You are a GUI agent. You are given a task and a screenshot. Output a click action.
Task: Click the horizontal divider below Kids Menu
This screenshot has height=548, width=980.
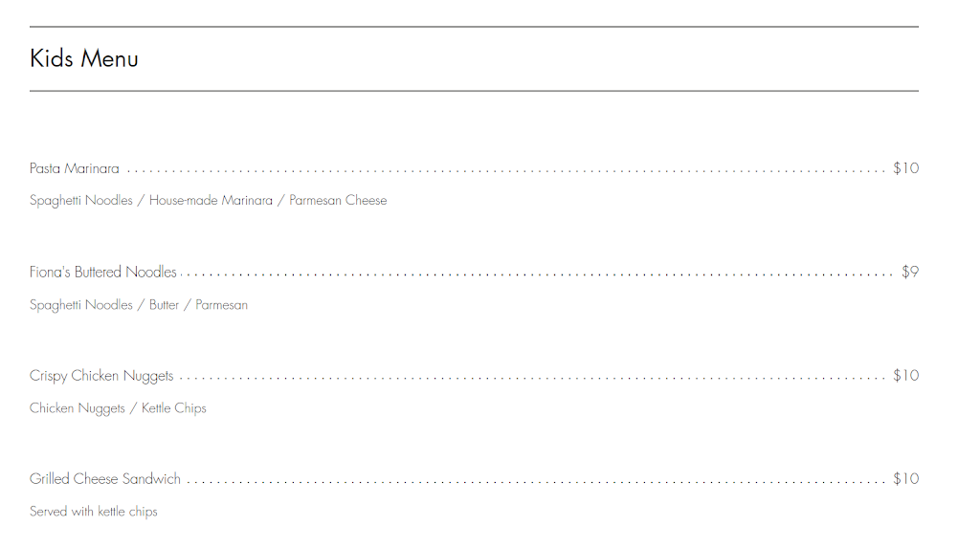474,91
